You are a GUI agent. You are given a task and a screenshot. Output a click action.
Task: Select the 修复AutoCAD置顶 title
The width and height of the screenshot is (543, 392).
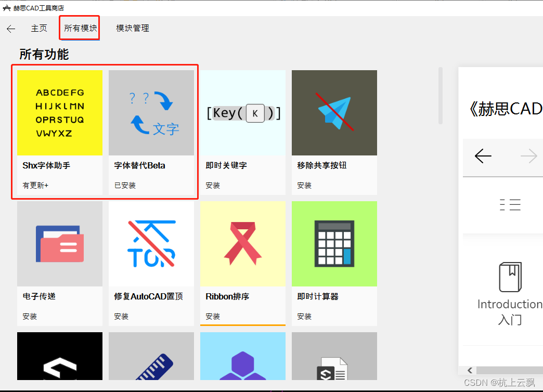click(x=149, y=296)
